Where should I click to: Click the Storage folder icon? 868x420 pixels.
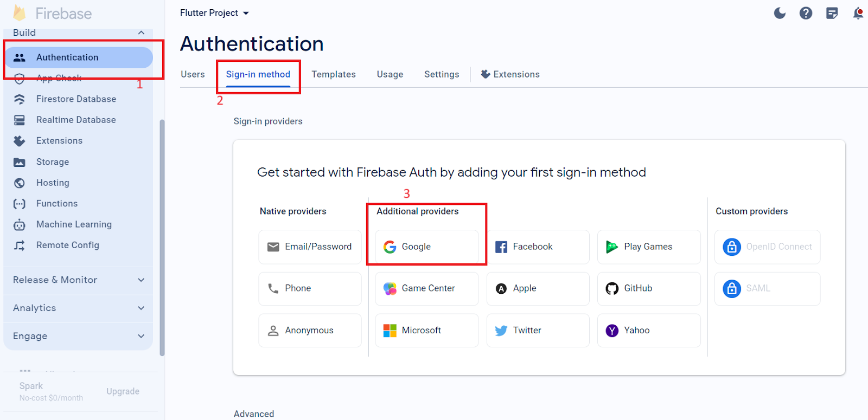[20, 162]
